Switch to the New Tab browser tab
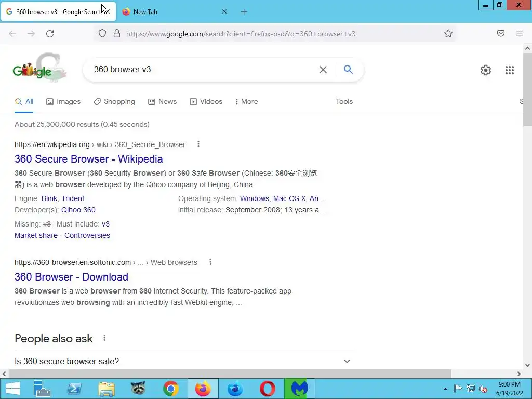 point(175,11)
